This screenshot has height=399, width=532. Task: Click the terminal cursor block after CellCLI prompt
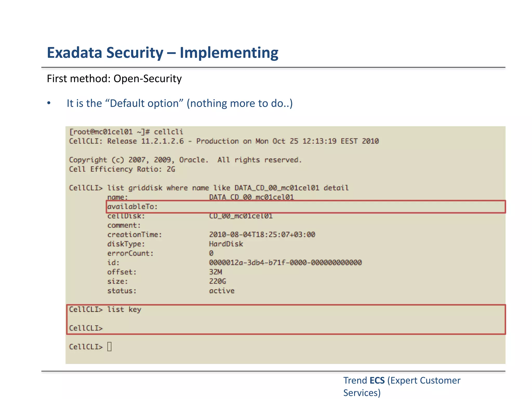pyautogui.click(x=109, y=347)
